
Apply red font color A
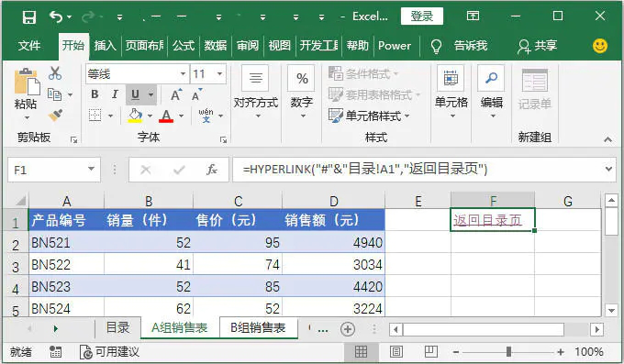[166, 116]
